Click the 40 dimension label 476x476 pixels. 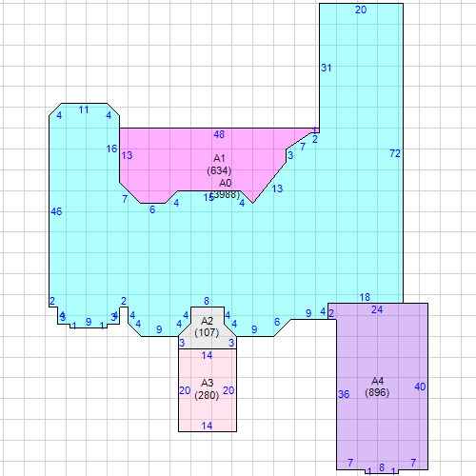click(420, 387)
